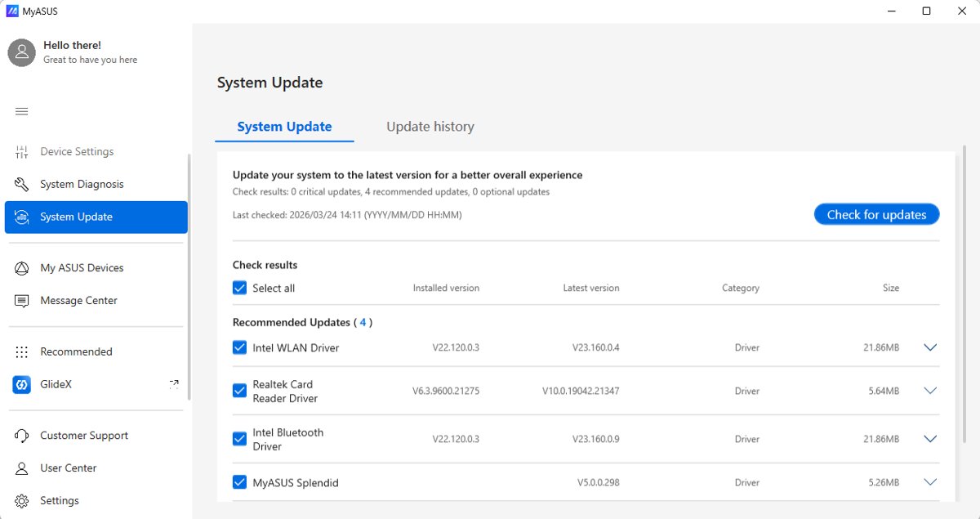Image resolution: width=980 pixels, height=519 pixels.
Task: Launch GlideX from sidebar
Action: pos(96,384)
